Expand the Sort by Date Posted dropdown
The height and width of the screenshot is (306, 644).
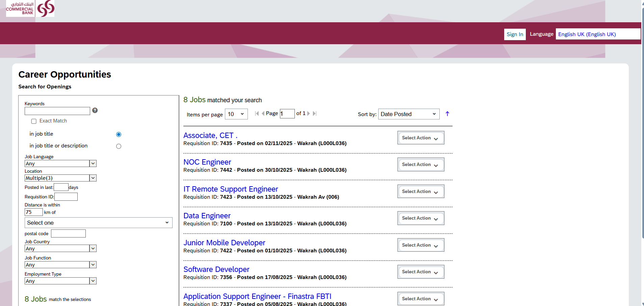tap(409, 114)
